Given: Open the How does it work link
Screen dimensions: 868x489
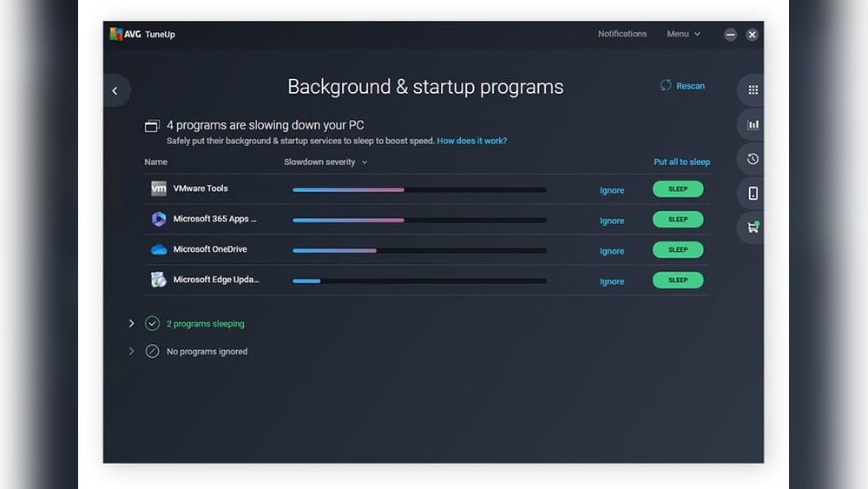Looking at the screenshot, I should click(x=471, y=141).
